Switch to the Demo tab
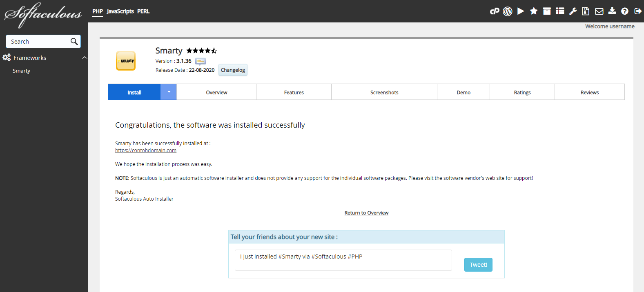 pyautogui.click(x=464, y=92)
